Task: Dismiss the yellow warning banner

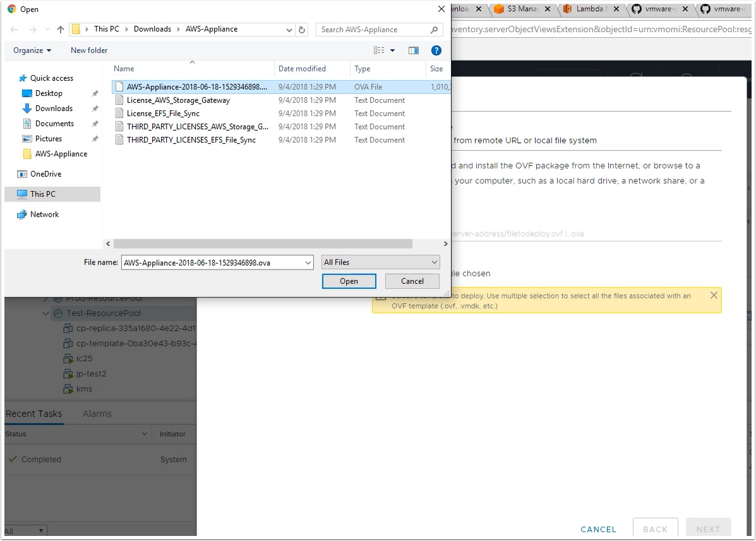Action: (x=714, y=295)
